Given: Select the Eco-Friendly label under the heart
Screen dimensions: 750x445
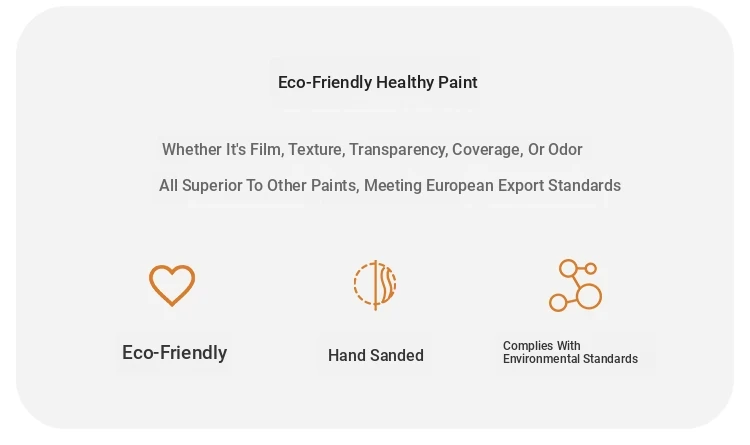Looking at the screenshot, I should (x=174, y=352).
